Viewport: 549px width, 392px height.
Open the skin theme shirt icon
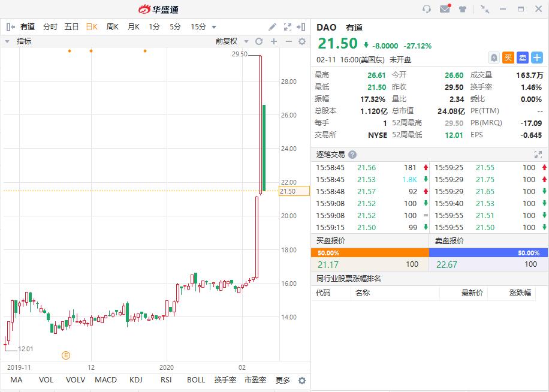[463, 10]
